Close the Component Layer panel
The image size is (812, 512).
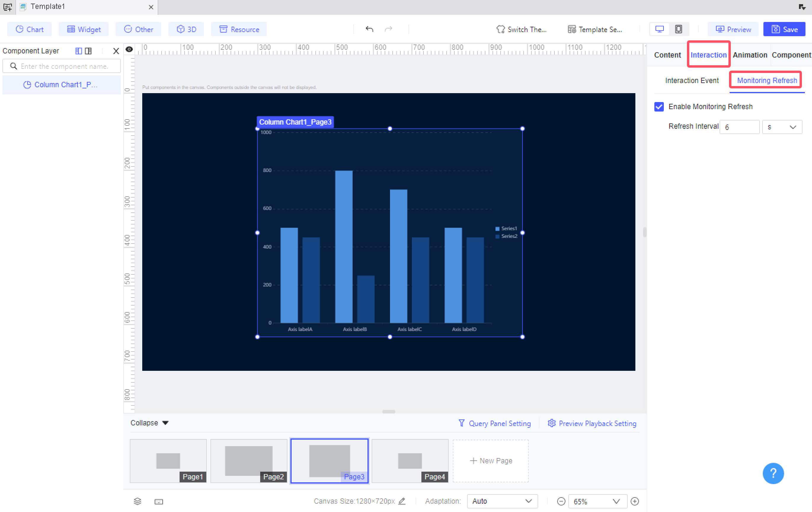tap(116, 51)
